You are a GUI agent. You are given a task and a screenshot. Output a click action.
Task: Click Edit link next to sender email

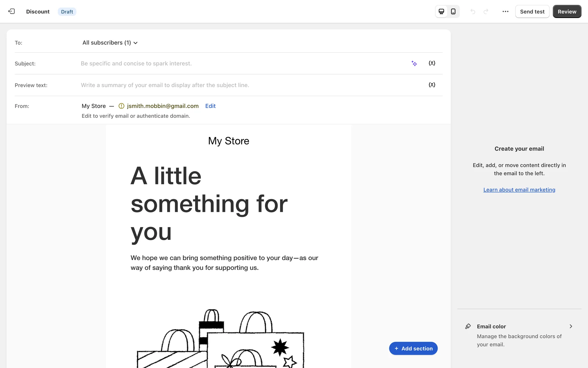[210, 106]
